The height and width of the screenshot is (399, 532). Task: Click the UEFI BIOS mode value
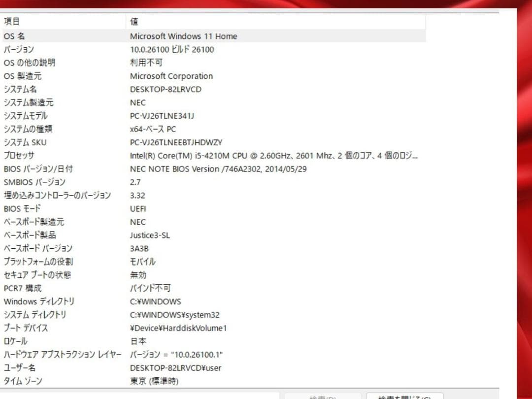tap(138, 209)
